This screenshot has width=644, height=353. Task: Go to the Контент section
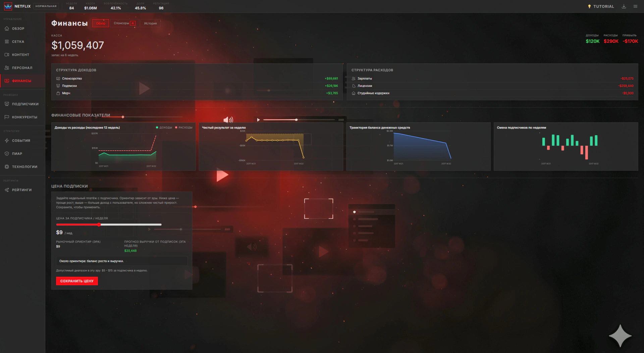tap(22, 55)
